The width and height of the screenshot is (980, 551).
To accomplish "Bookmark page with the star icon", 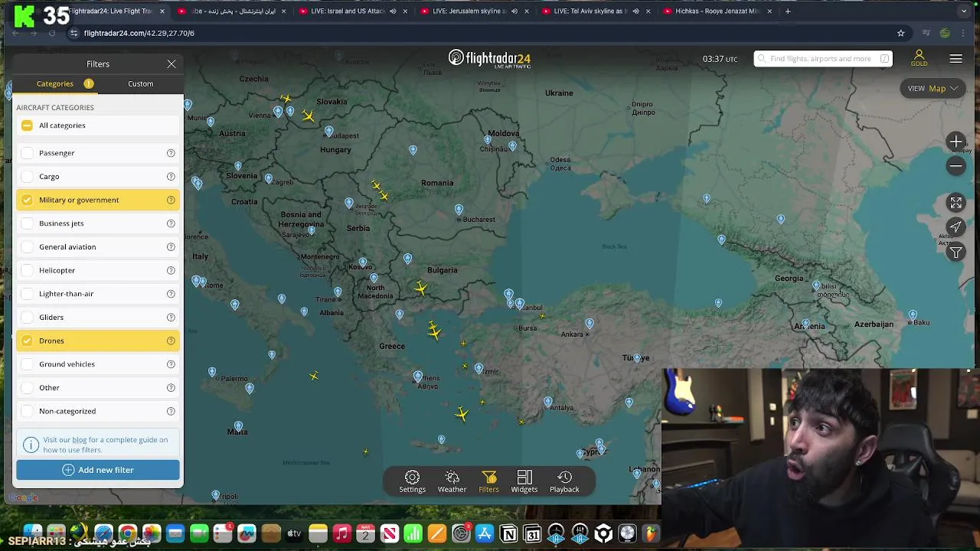I will pos(900,33).
